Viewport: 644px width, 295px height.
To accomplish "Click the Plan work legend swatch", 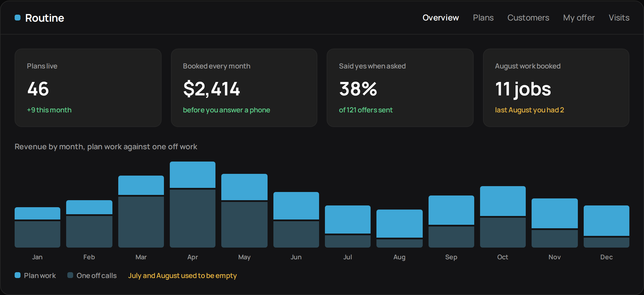I will 18,275.
